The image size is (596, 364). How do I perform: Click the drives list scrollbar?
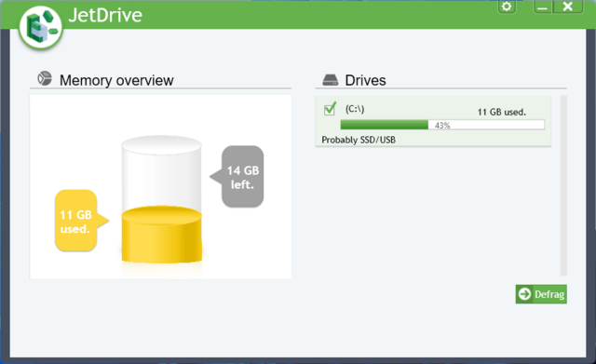point(563,186)
